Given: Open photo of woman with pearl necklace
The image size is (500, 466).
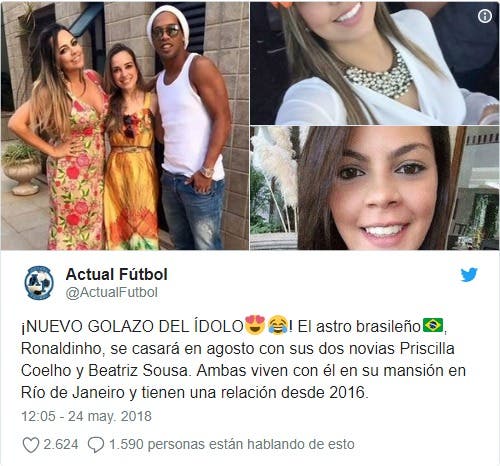Looking at the screenshot, I should click(375, 63).
